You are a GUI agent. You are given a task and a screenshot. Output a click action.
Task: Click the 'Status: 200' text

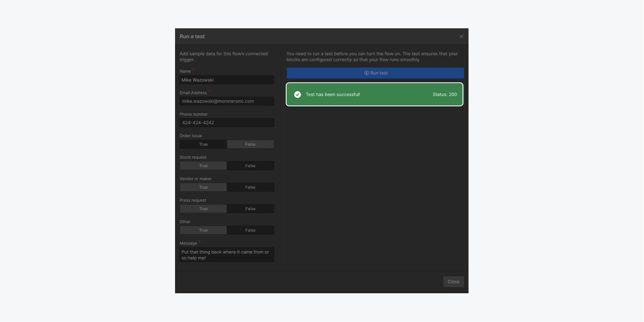444,94
